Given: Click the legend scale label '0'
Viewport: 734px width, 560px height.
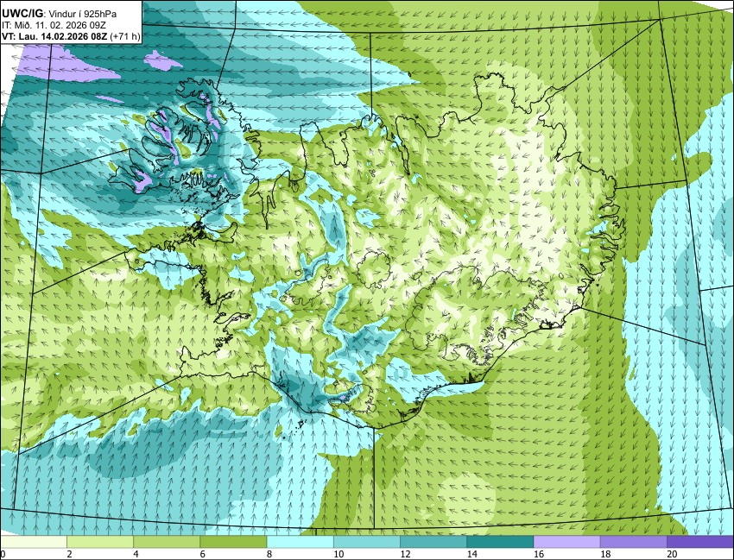Looking at the screenshot, I should tap(3, 554).
